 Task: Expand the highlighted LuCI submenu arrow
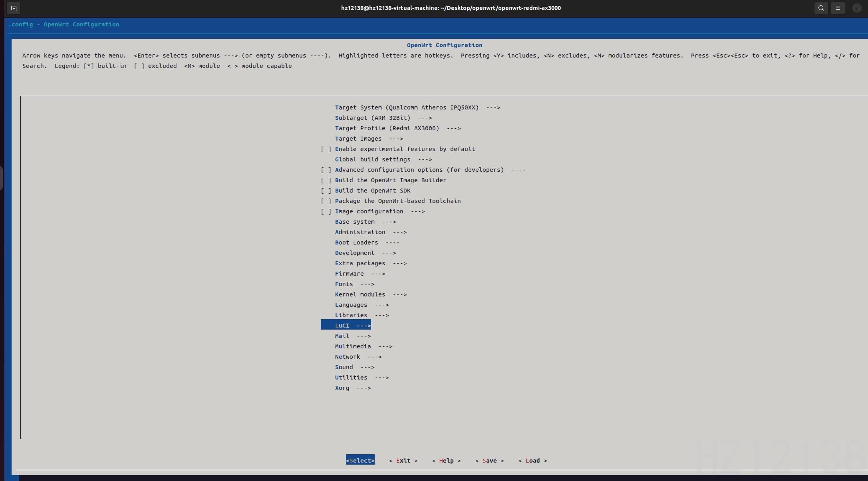point(364,326)
